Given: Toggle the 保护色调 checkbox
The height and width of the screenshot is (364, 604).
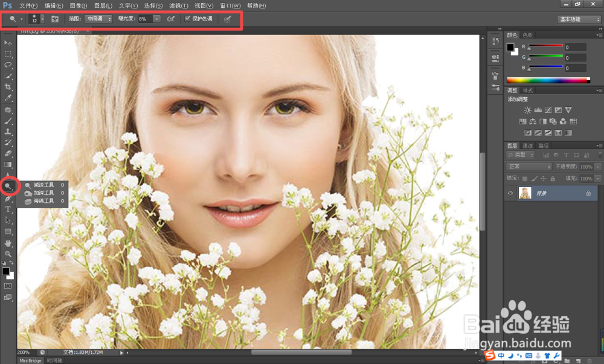Looking at the screenshot, I should (187, 19).
